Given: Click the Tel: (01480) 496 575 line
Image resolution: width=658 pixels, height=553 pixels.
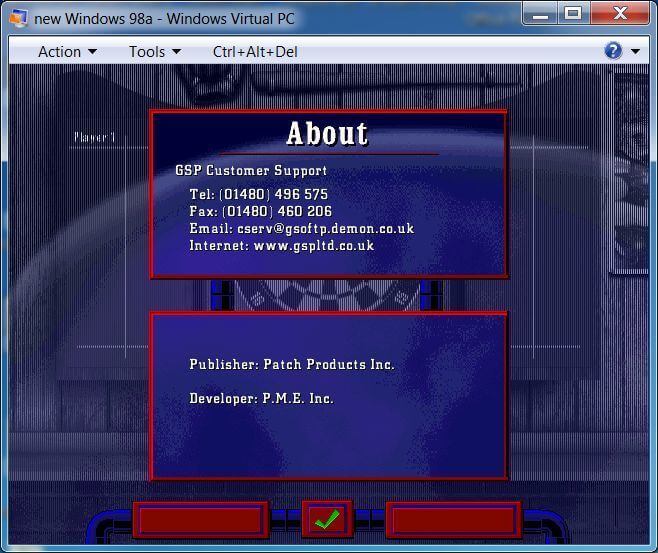Looking at the screenshot, I should (258, 194).
